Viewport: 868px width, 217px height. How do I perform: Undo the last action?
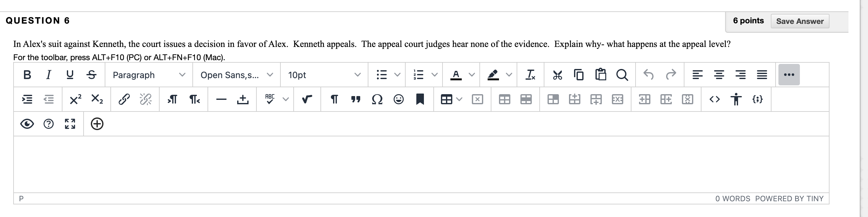coord(649,75)
